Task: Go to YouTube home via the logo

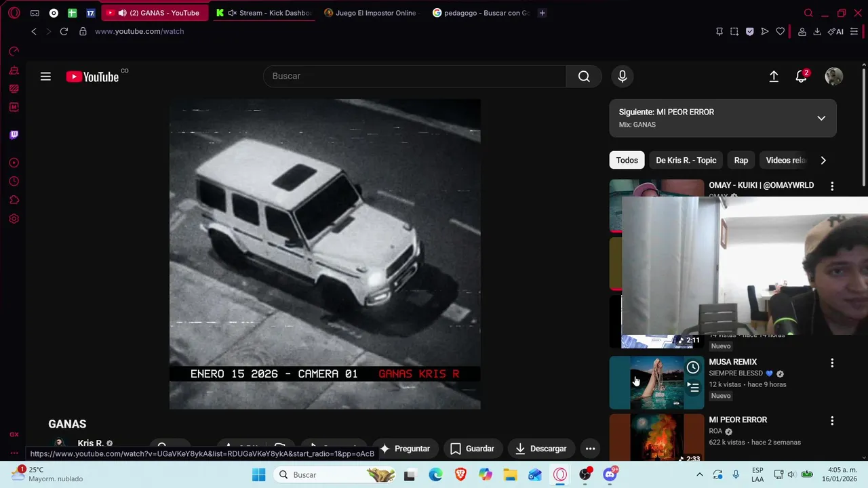Action: 93,77
